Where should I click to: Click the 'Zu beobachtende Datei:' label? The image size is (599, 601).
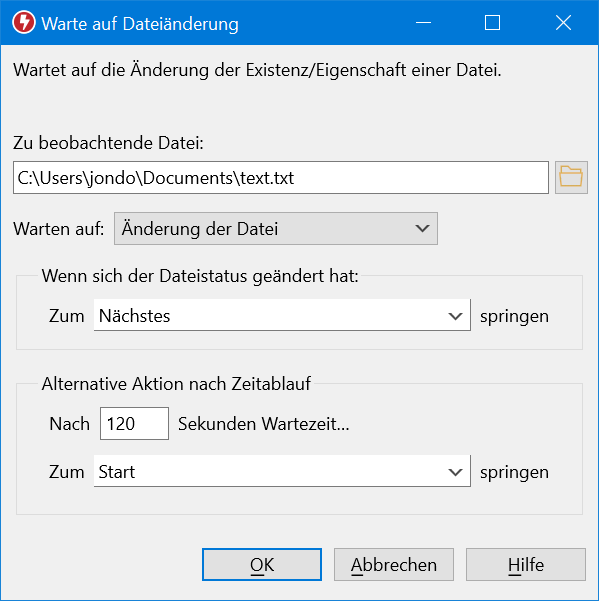[108, 143]
